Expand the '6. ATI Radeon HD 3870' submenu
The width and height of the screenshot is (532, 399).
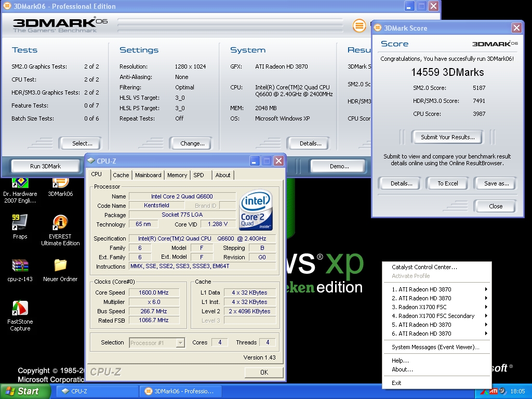(437, 334)
